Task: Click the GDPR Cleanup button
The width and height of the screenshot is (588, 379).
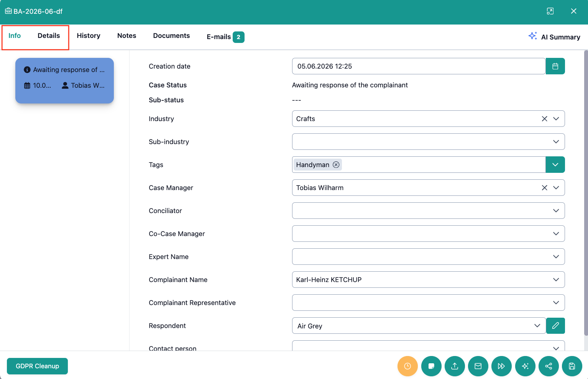Action: pos(37,366)
